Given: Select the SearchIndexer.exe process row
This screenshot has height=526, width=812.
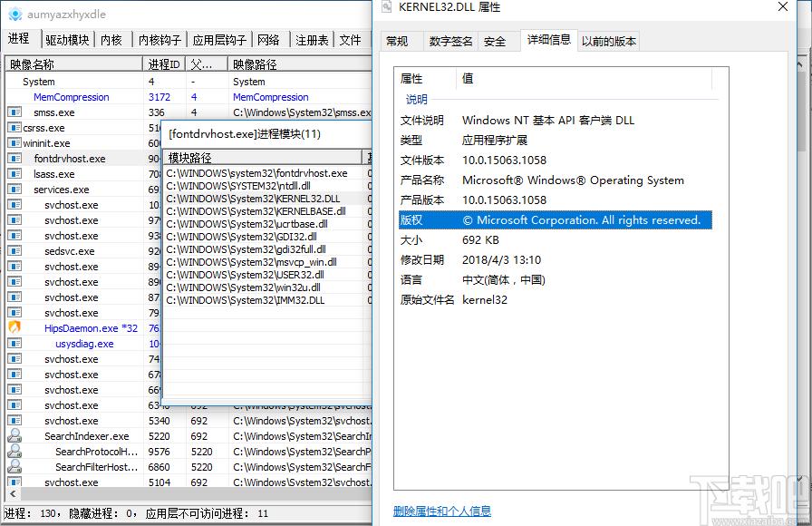Looking at the screenshot, I should [x=188, y=436].
